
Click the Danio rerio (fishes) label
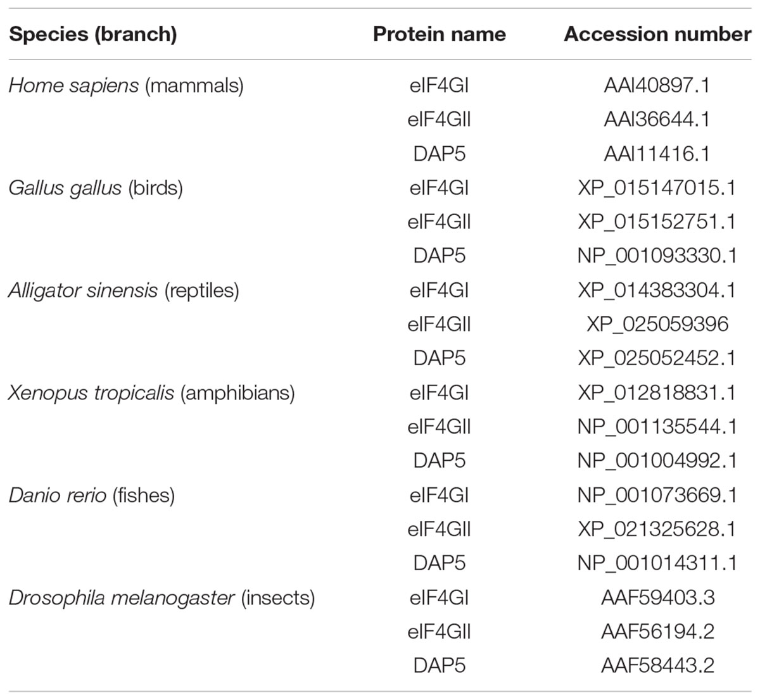pyautogui.click(x=92, y=495)
